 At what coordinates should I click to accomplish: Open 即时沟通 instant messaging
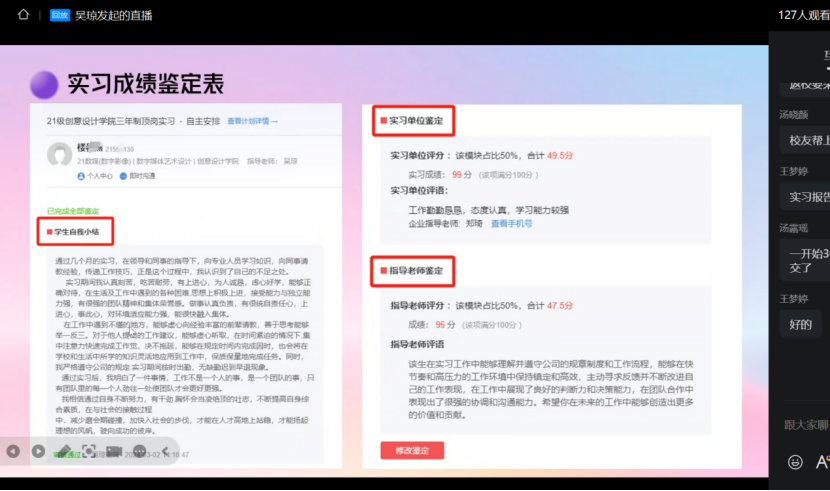(142, 175)
